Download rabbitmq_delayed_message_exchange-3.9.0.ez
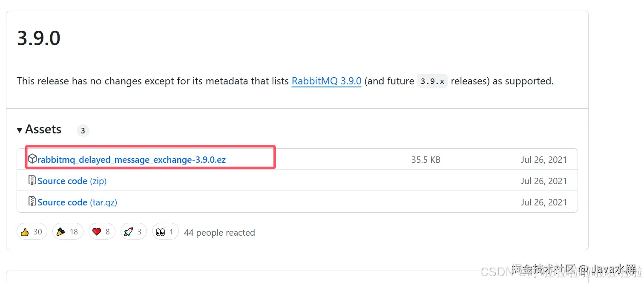This screenshot has width=644, height=283. pos(132,160)
